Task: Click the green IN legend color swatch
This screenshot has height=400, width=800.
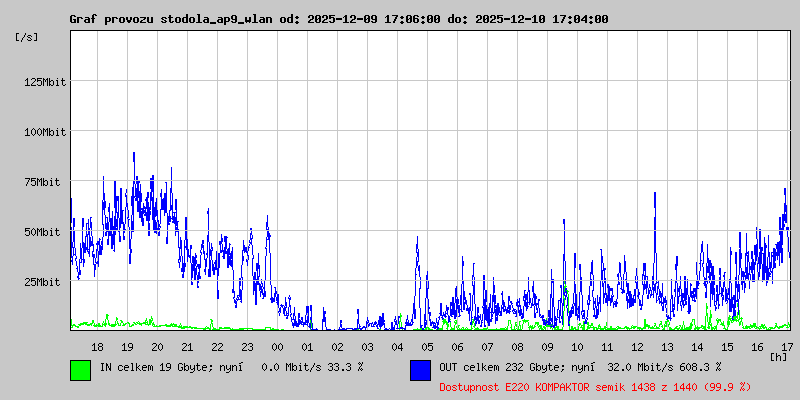Action: [x=80, y=369]
